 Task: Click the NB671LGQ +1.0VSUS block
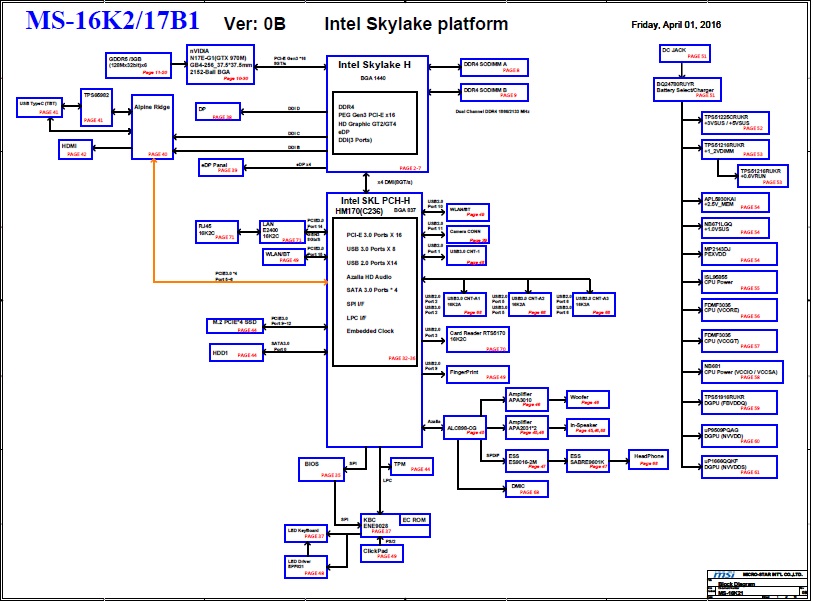coord(735,228)
